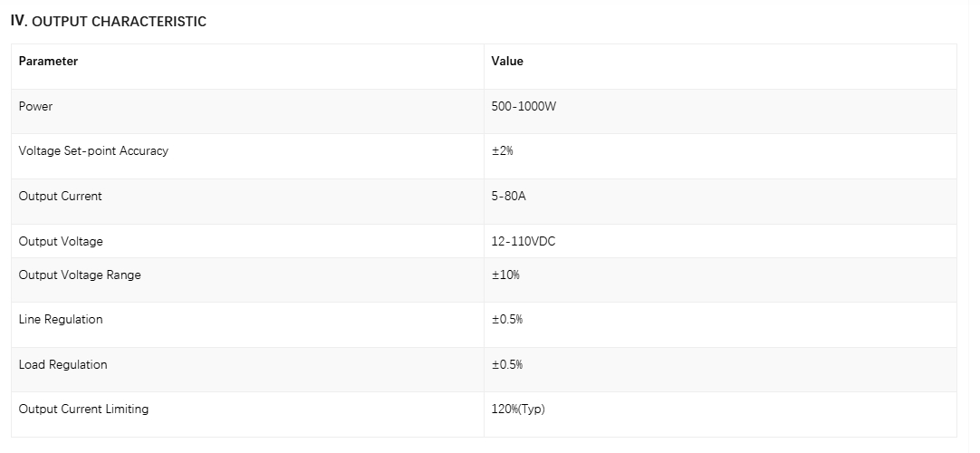The height and width of the screenshot is (453, 980).
Task: Click the Load Regulation ±0.5% value
Action: click(507, 364)
